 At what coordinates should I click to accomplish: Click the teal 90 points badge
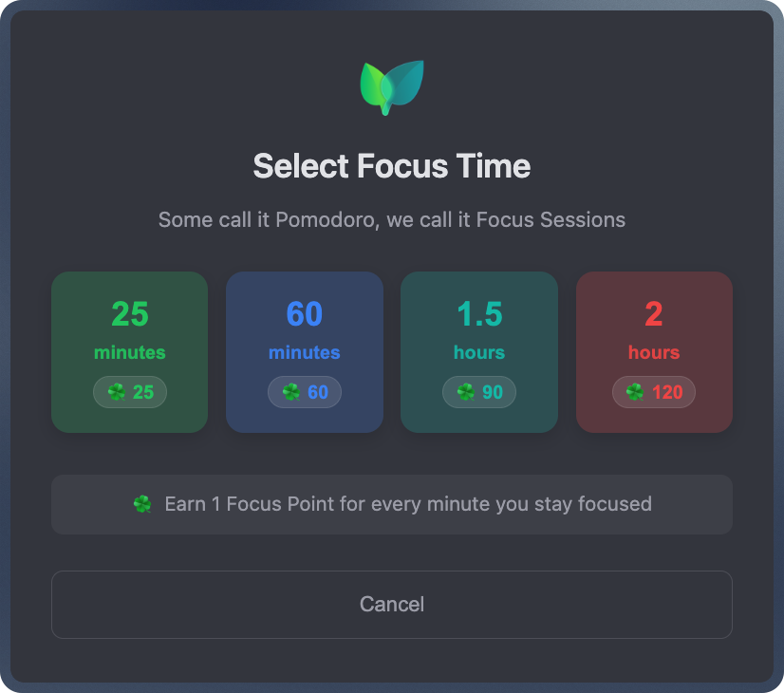479,392
